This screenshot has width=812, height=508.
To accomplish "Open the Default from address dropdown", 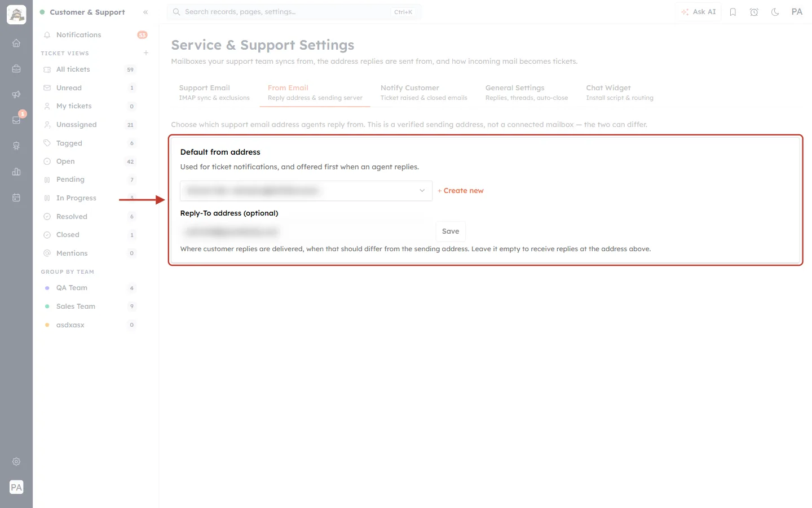I will tap(306, 191).
